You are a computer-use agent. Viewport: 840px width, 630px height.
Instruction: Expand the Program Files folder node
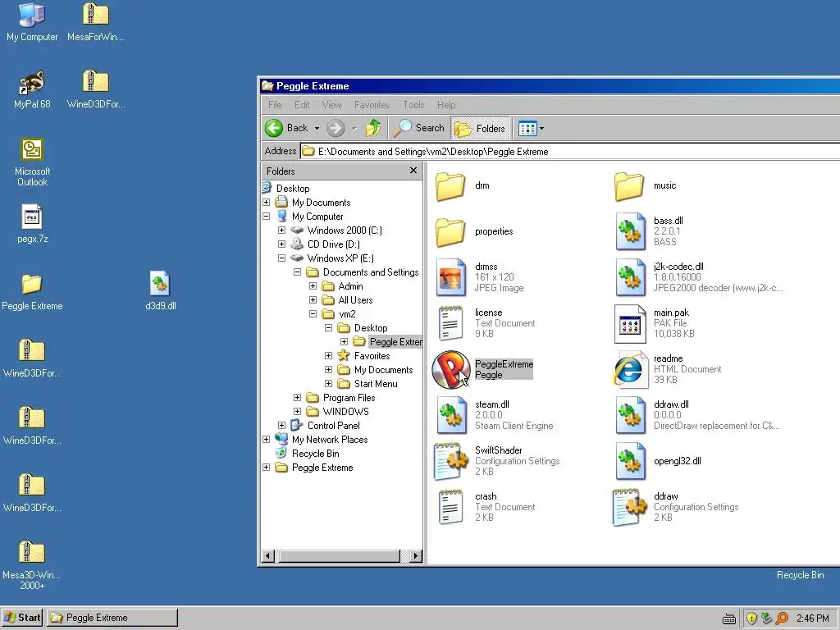[x=297, y=398]
